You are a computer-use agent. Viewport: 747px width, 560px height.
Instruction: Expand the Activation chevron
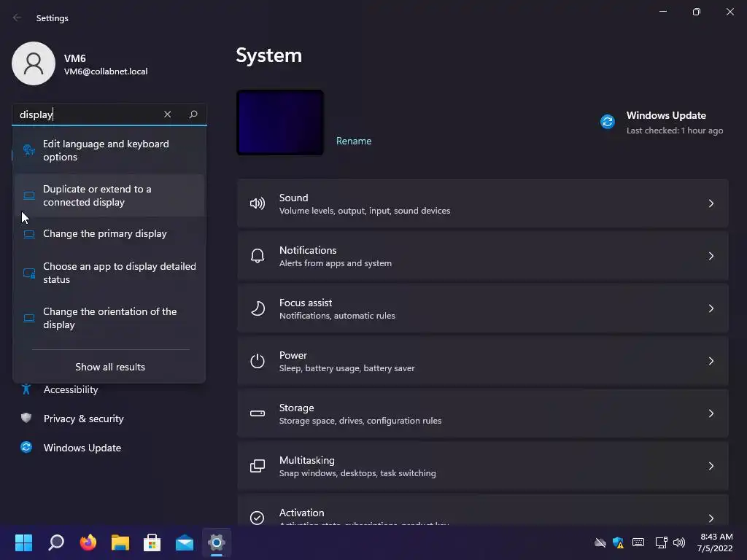[x=711, y=518]
